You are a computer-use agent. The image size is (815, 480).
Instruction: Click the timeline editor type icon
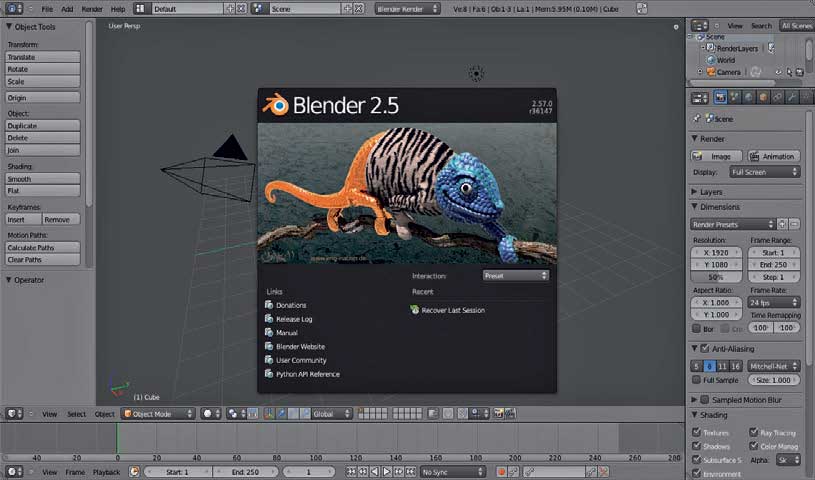[x=14, y=472]
